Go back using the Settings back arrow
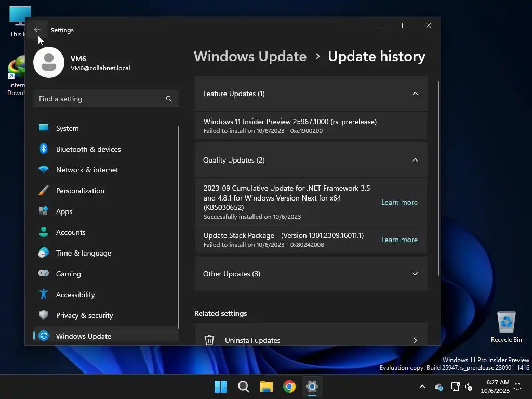 click(x=37, y=30)
